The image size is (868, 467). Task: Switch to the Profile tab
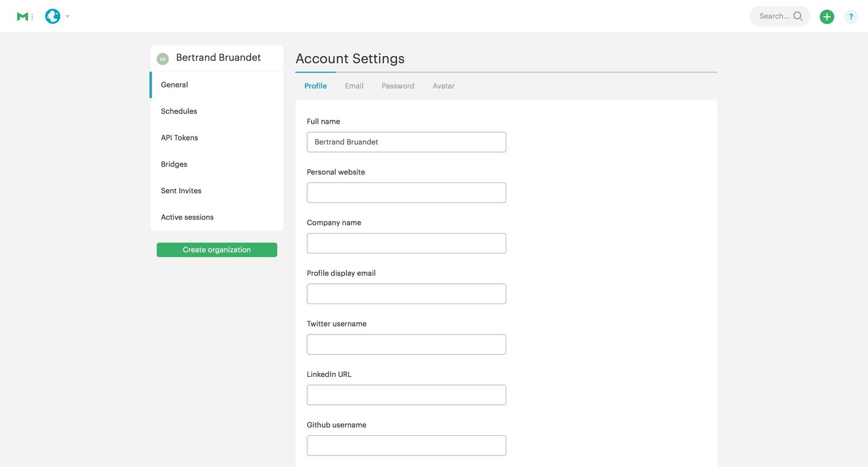click(x=316, y=86)
